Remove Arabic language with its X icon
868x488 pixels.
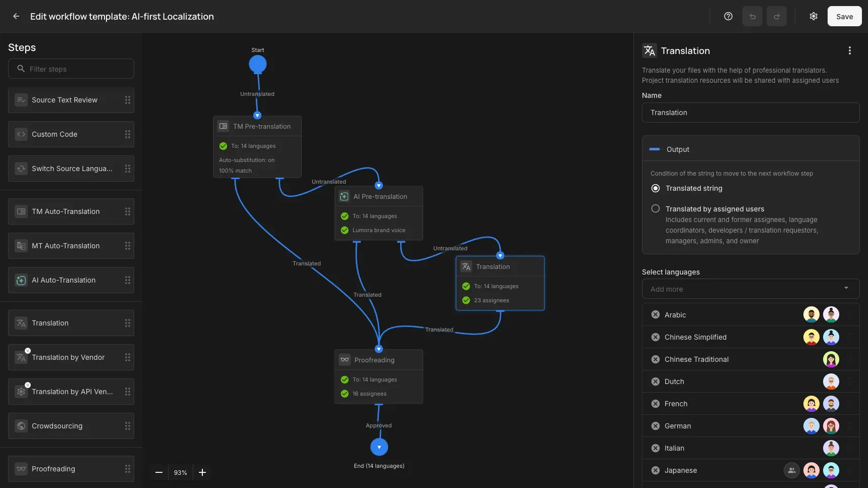tap(656, 314)
